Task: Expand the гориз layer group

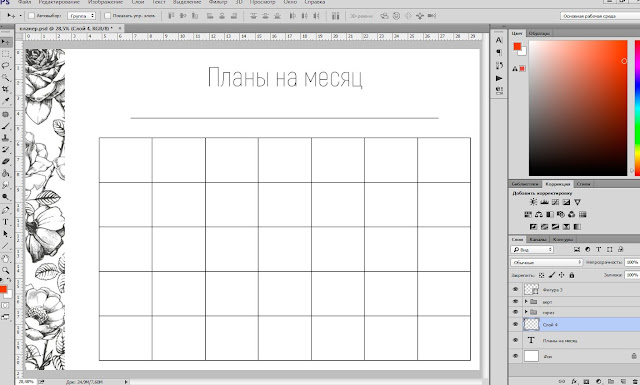Action: tap(526, 312)
